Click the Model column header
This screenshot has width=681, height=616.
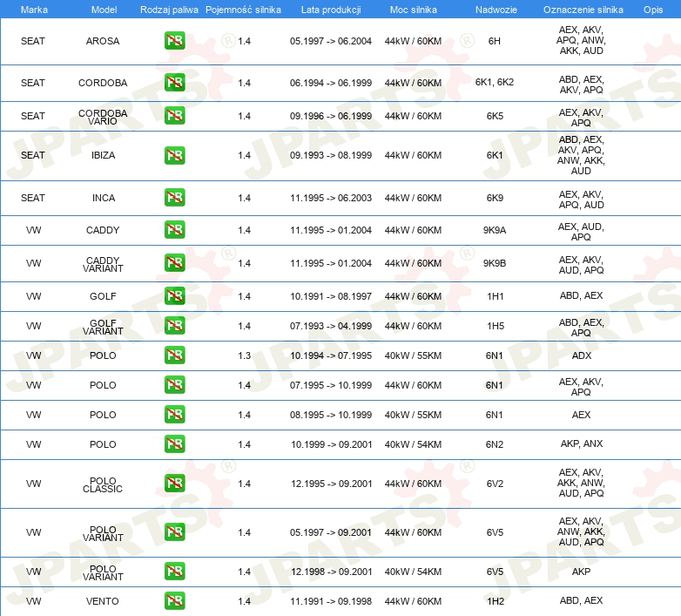[104, 10]
